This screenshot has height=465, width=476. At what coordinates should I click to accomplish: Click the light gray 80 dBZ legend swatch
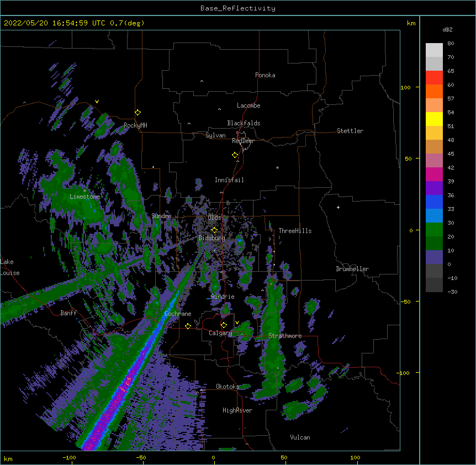point(434,50)
